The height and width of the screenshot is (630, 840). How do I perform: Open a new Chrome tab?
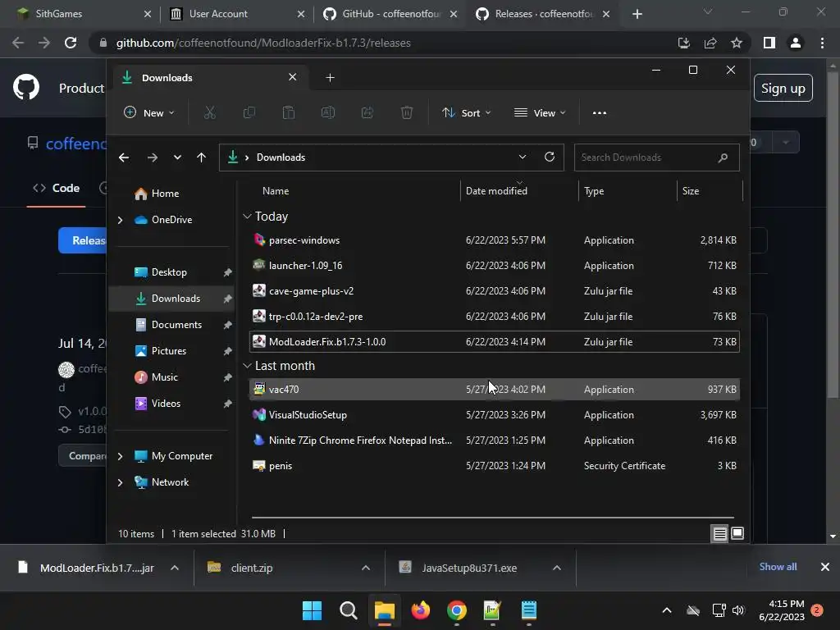[x=637, y=14]
